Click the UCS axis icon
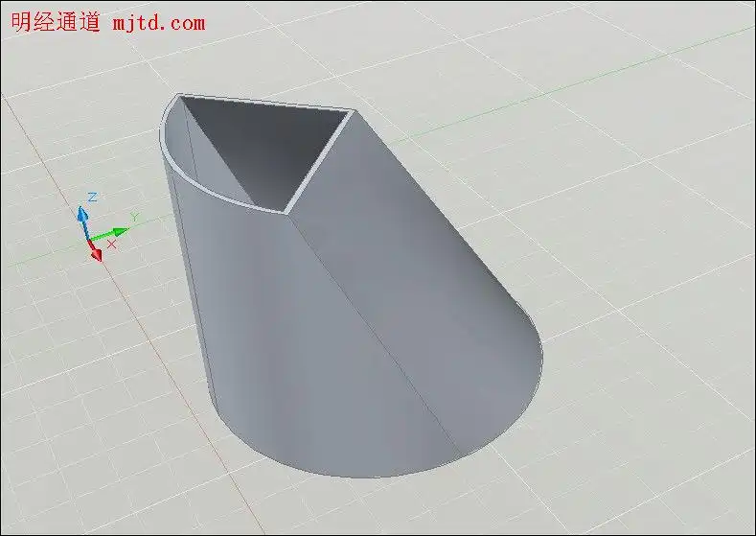 click(103, 226)
